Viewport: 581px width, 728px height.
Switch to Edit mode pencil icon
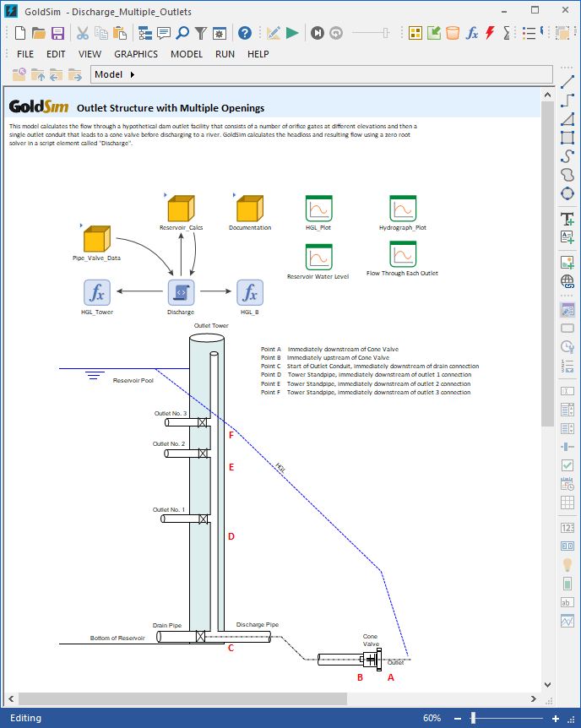(x=273, y=33)
